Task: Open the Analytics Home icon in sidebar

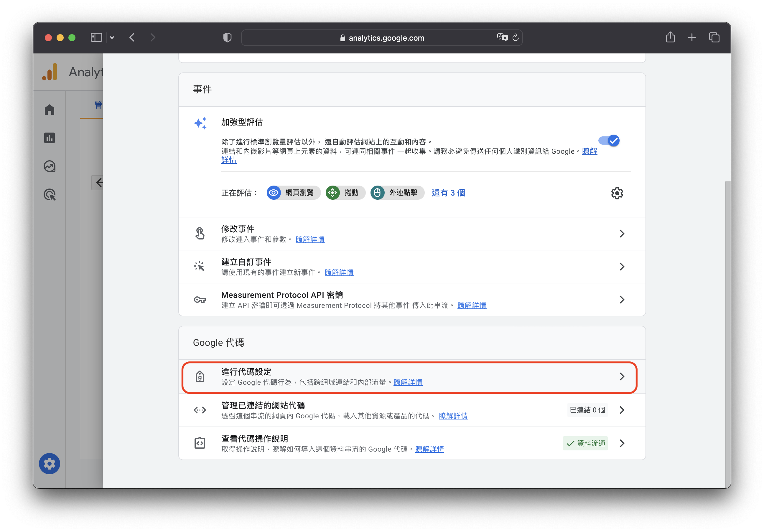Action: (x=49, y=109)
